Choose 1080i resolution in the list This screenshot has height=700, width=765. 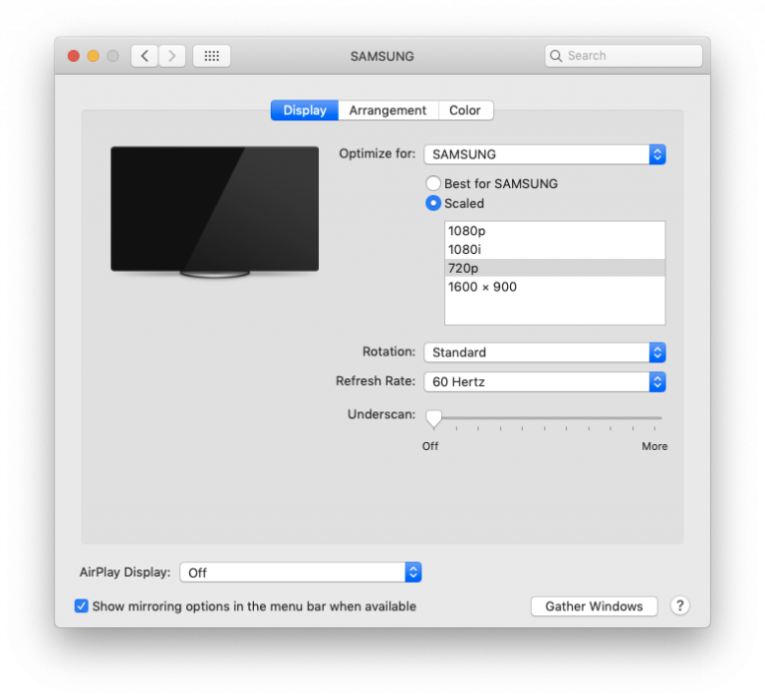[x=555, y=249]
